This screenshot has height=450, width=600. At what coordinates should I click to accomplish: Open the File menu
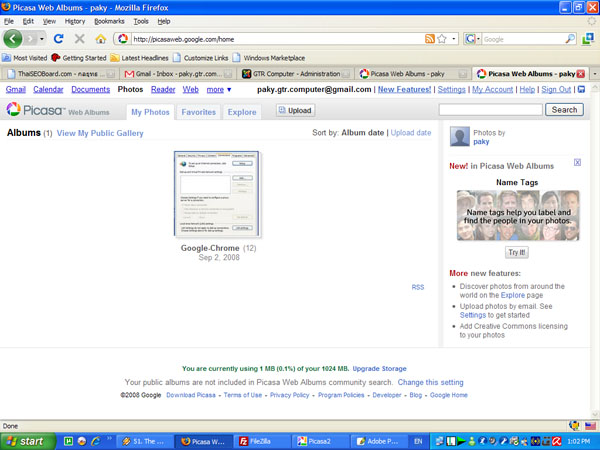click(9, 21)
